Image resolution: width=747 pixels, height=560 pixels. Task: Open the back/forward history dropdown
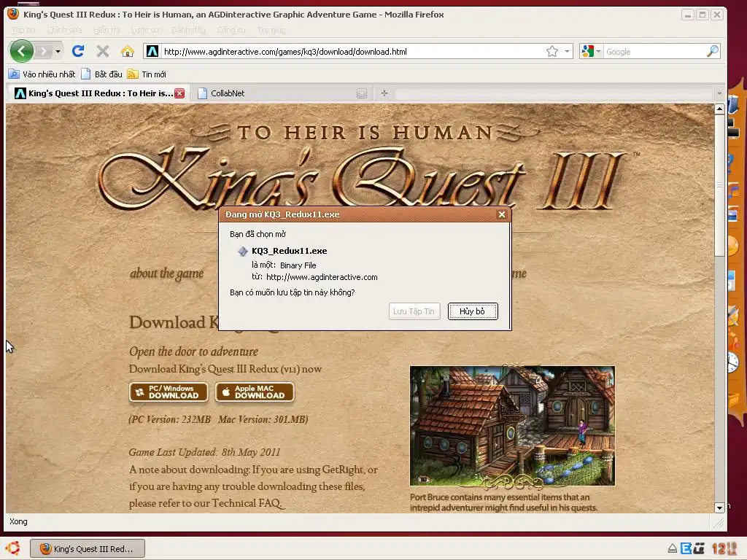58,51
